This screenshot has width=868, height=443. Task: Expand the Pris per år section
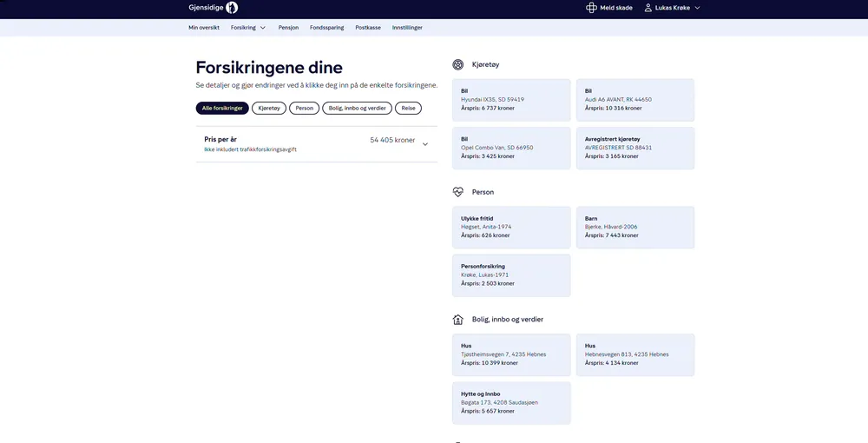tap(424, 144)
